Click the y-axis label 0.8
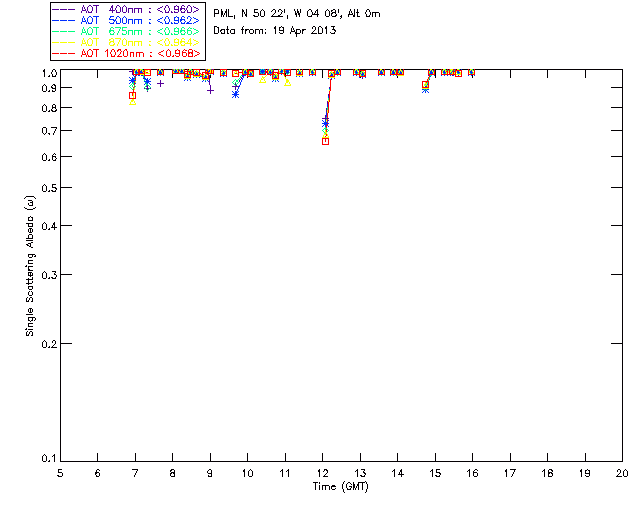This screenshot has width=640, height=512. pyautogui.click(x=49, y=108)
